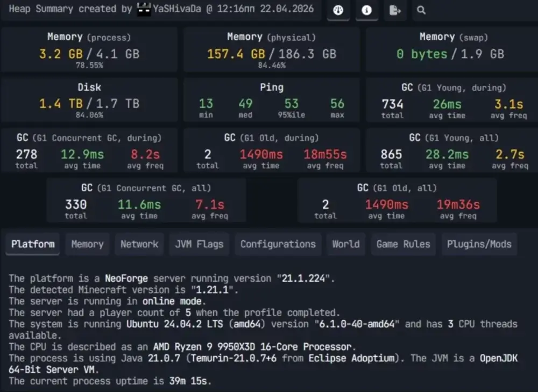The height and width of the screenshot is (392, 538).
Task: Click the 157.4 GB physical memory value
Action: [236, 54]
